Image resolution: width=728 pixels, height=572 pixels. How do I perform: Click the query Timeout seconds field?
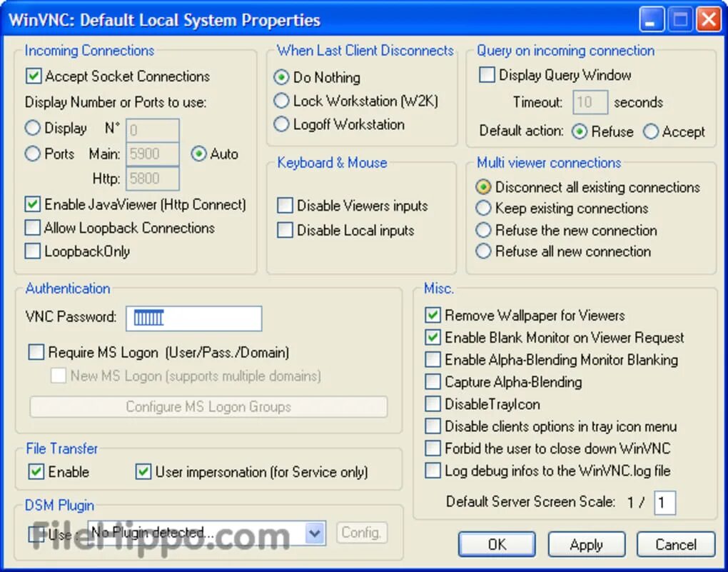pos(590,102)
